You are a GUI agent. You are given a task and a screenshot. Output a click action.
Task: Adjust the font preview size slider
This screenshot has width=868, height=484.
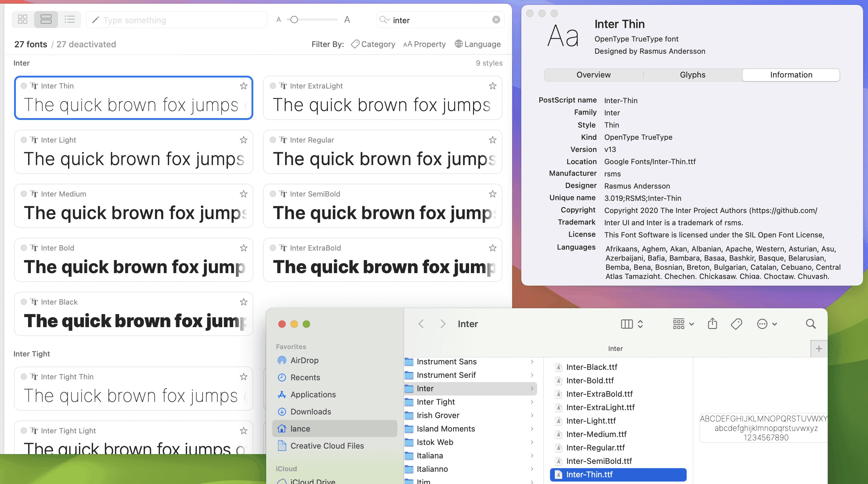(294, 20)
